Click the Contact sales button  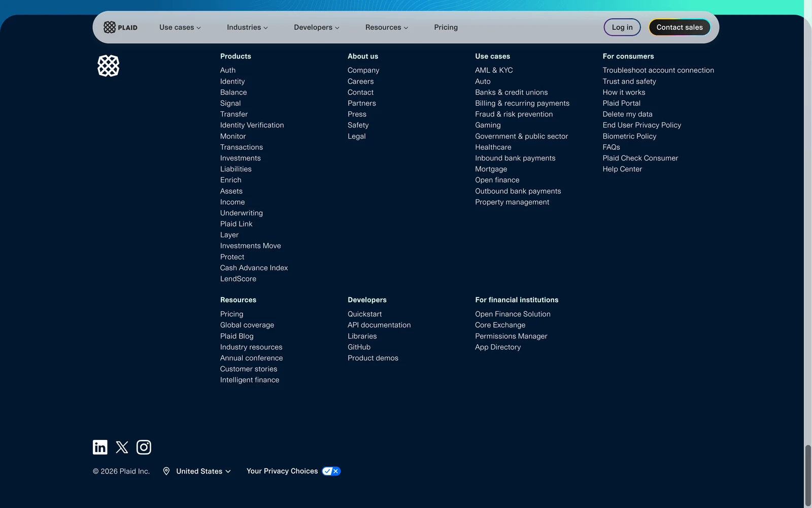(680, 27)
